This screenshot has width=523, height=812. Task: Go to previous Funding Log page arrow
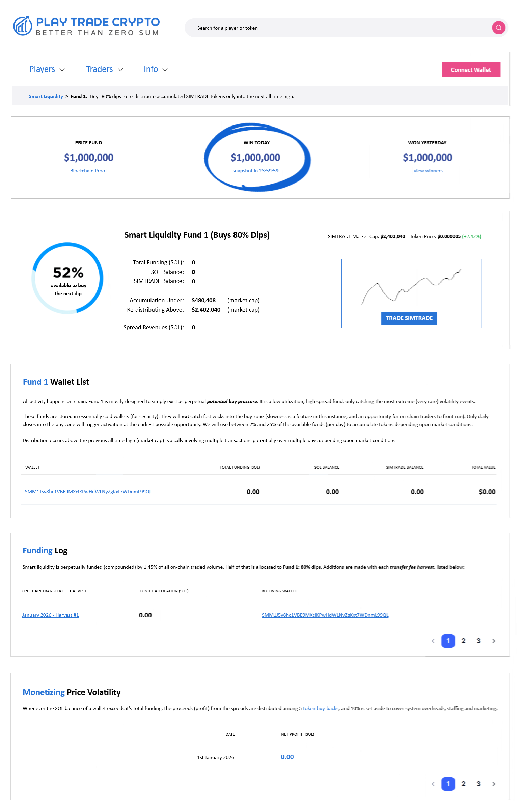(433, 641)
